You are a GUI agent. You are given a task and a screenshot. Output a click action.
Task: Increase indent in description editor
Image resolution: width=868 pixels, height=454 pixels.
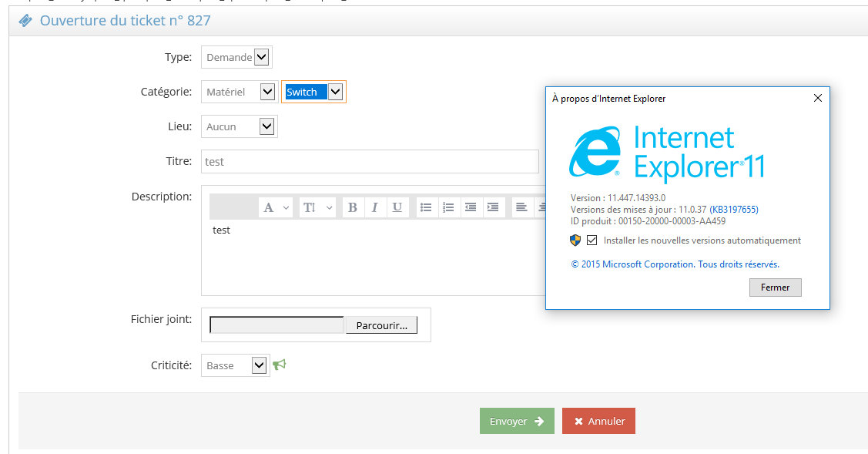pyautogui.click(x=493, y=208)
